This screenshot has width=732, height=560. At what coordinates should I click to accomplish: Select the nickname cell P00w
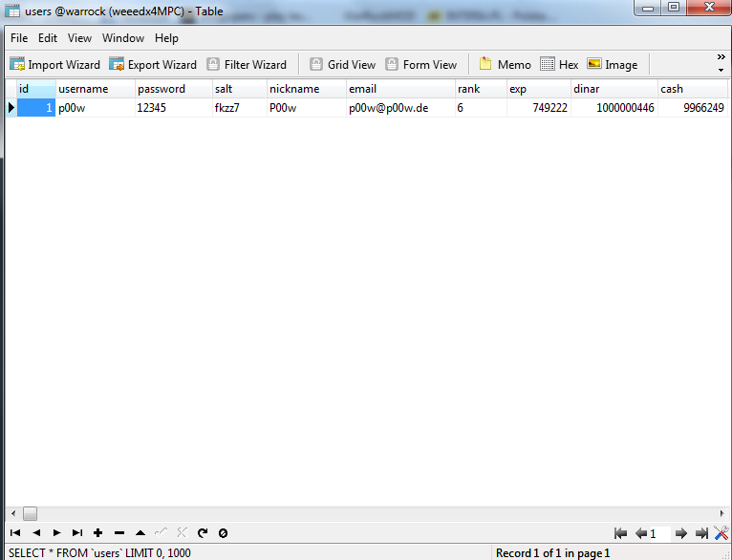point(307,108)
